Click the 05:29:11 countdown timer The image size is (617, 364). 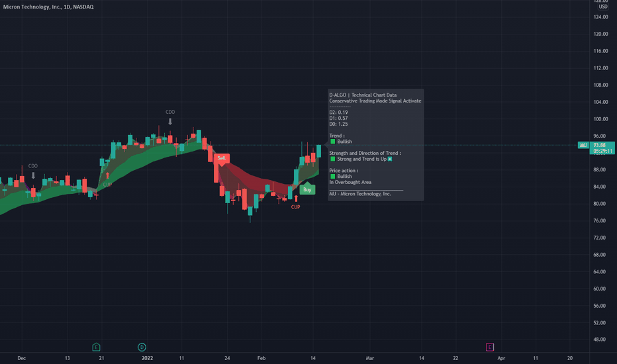(x=602, y=151)
